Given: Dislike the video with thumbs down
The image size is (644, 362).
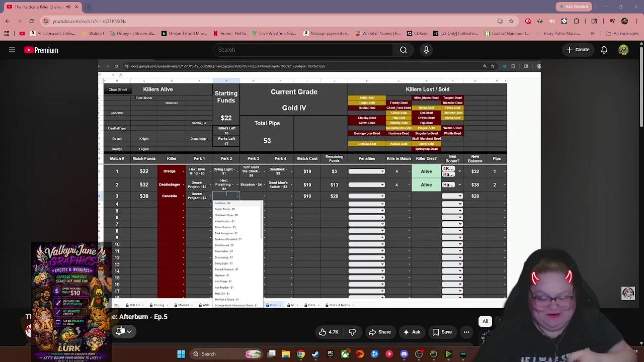Looking at the screenshot, I should coord(352,332).
